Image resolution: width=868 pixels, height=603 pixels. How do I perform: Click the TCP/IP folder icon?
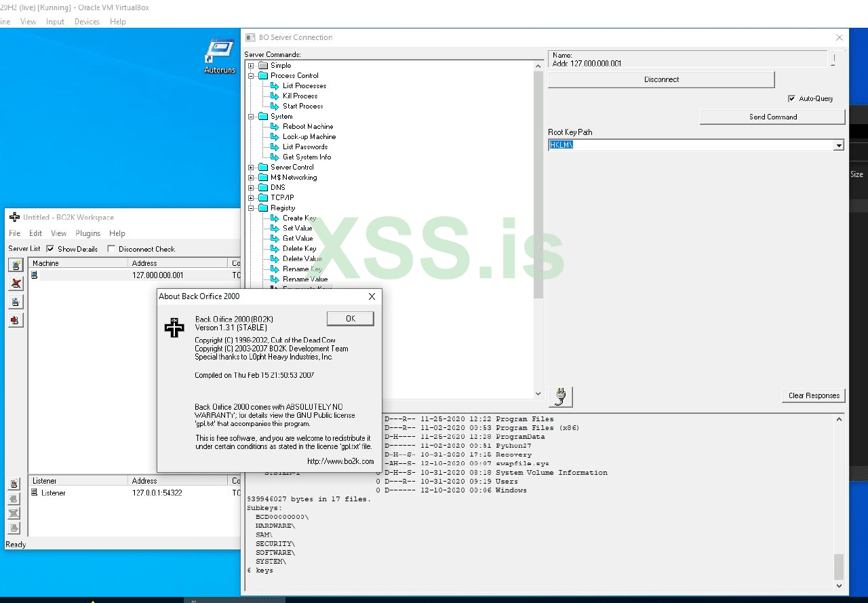coord(263,198)
